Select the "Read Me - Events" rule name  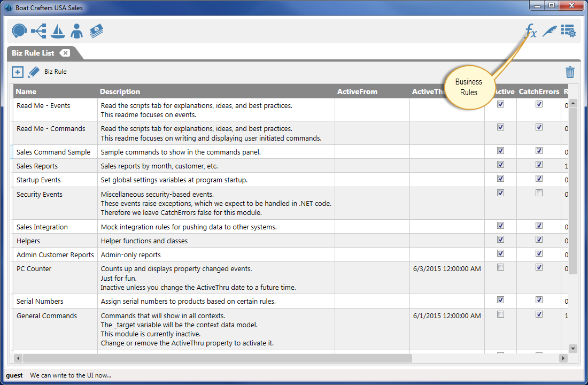(x=43, y=106)
